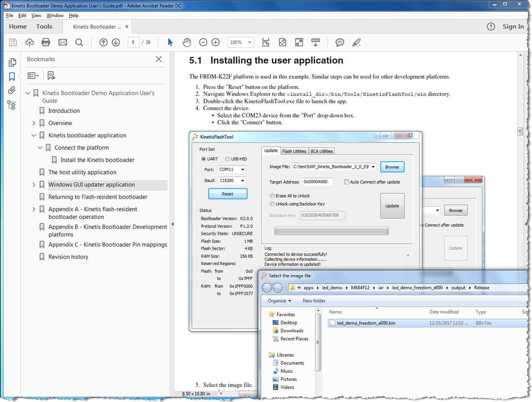Collapse the Kinetis bootloader application bookmark
The width and height of the screenshot is (532, 402).
click(34, 135)
